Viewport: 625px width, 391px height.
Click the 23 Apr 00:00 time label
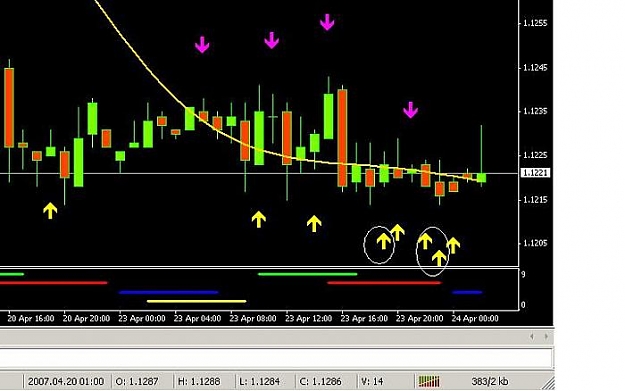[142, 318]
